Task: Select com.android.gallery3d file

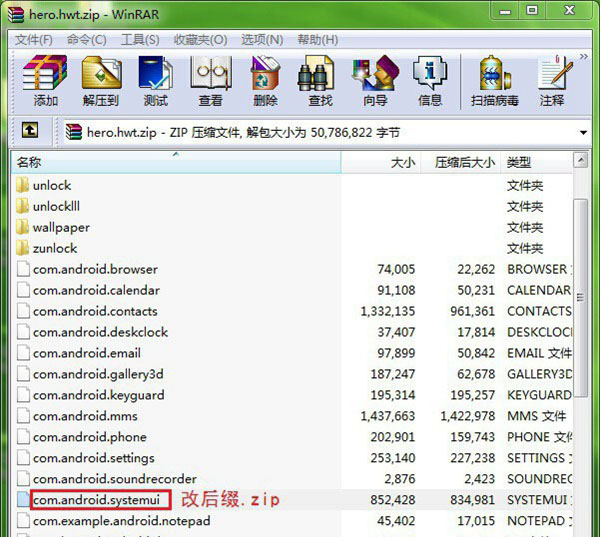Action: pyautogui.click(x=98, y=374)
